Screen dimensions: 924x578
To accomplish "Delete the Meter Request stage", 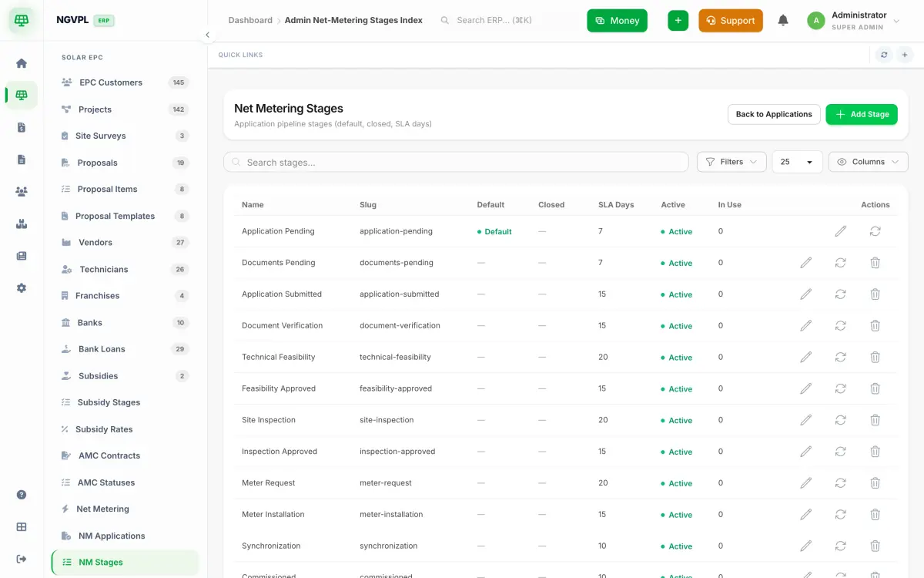I will point(875,483).
